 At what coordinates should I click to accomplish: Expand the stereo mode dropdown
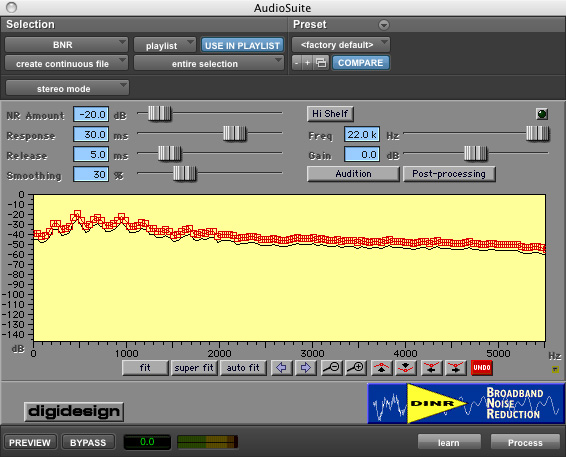pos(67,88)
